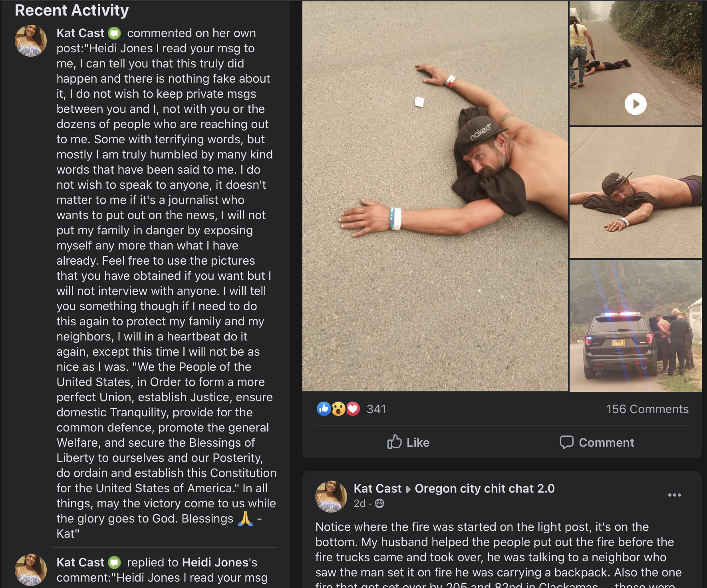This screenshot has height=588, width=707.
Task: Click the Comment button on the post
Action: coord(597,442)
